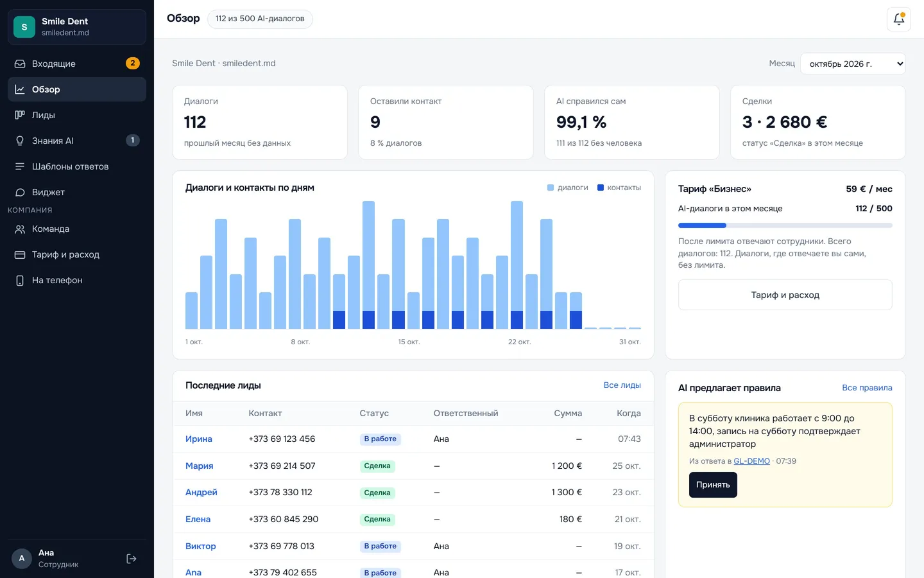Click the Обзор chart icon
This screenshot has height=578, width=924.
[20, 89]
